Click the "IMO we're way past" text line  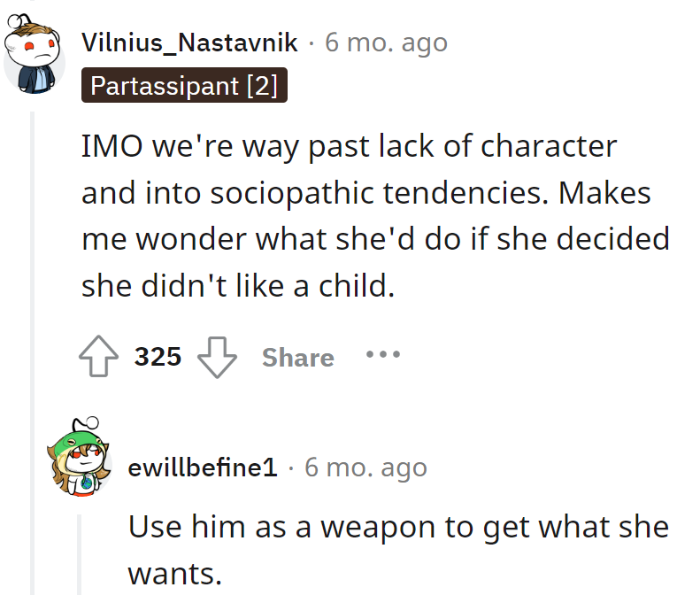point(349,146)
